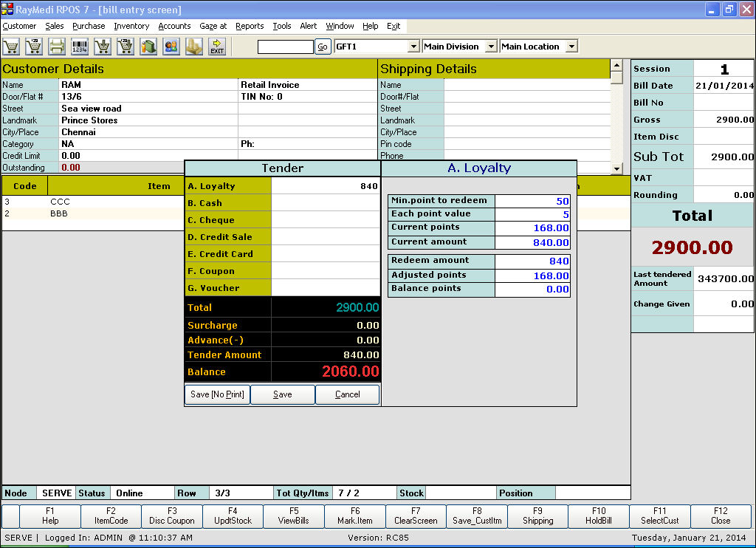This screenshot has width=756, height=548.
Task: Expand the GFT1 dropdown
Action: (x=413, y=47)
